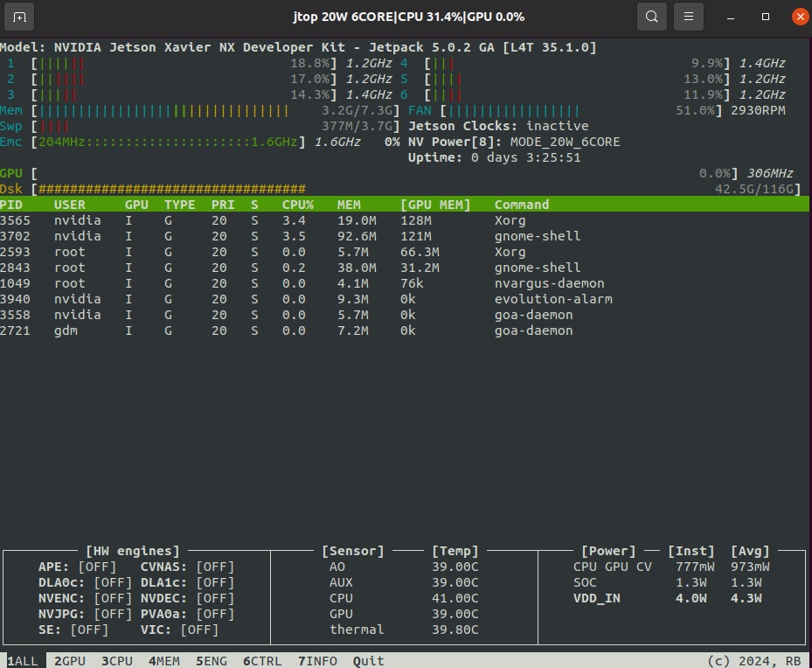Click the Uptime value 3:25:51
The image size is (812, 668).
pos(553,157)
